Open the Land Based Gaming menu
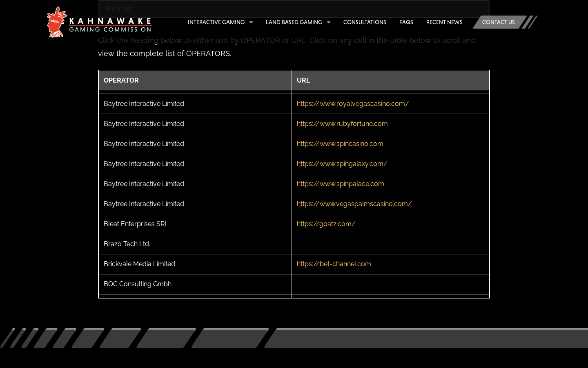 (294, 22)
